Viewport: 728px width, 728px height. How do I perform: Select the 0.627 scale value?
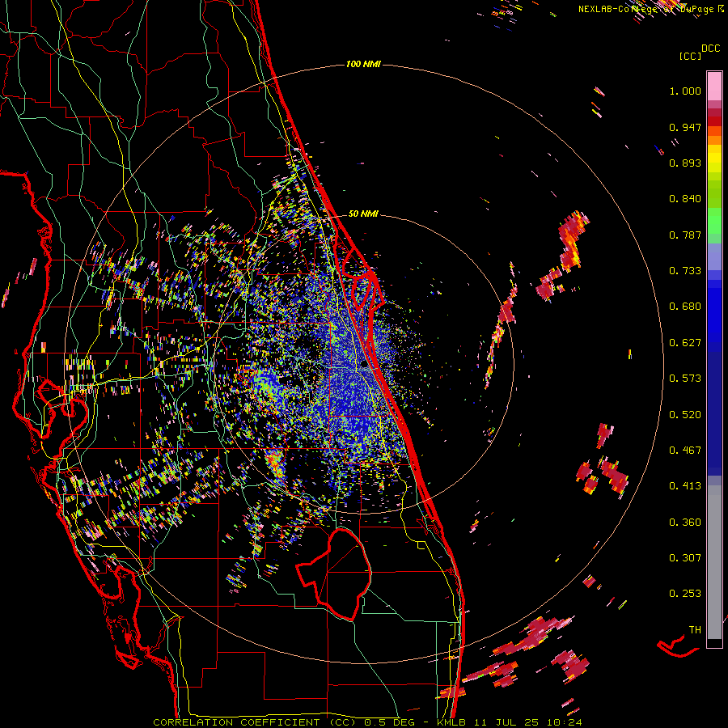pos(685,343)
